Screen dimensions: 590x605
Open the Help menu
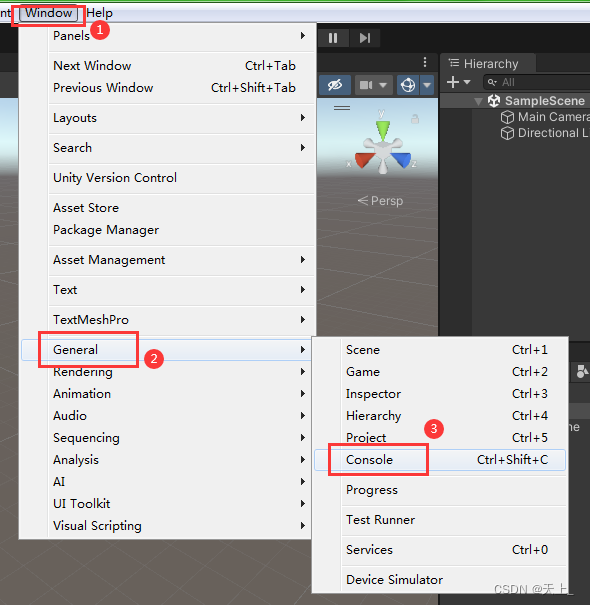click(100, 13)
